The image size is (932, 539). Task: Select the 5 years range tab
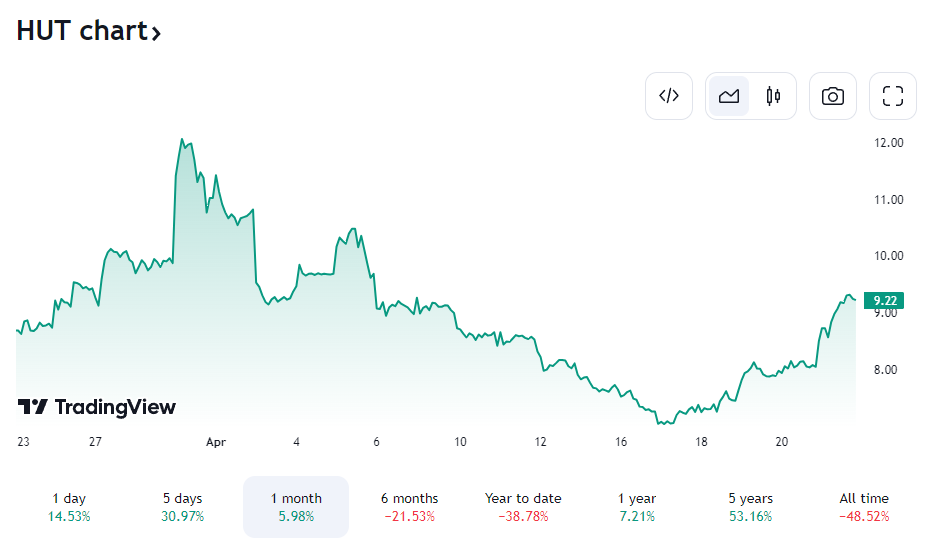(x=750, y=507)
